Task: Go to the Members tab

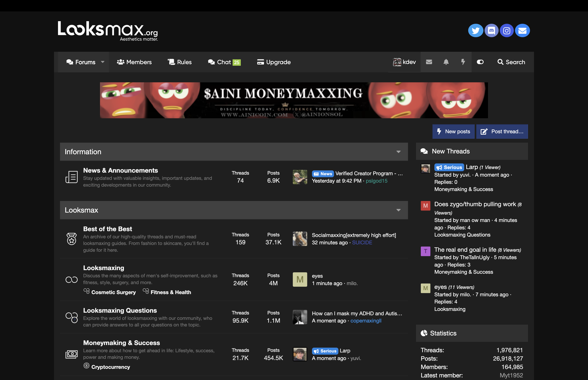Action: coord(134,62)
